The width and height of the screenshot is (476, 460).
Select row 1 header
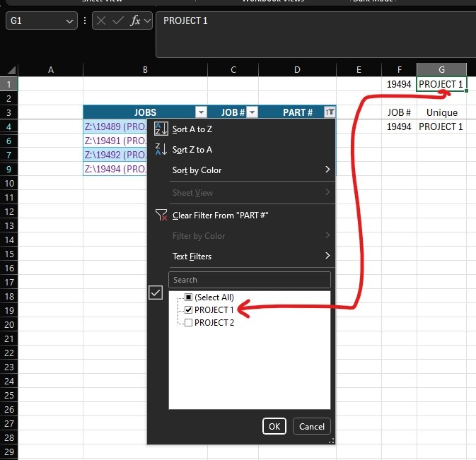(8, 84)
